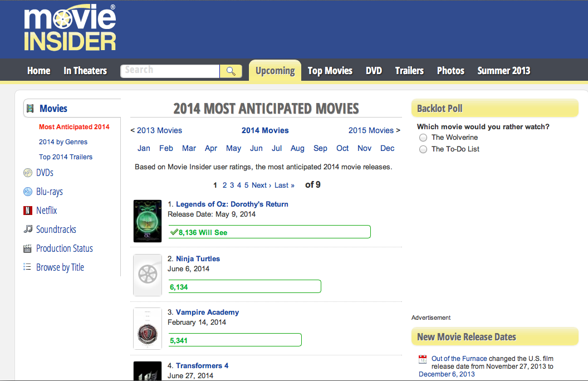This screenshot has height=381, width=588.
Task: Click the Blu-rays disc icon in sidebar
Action: pos(28,192)
